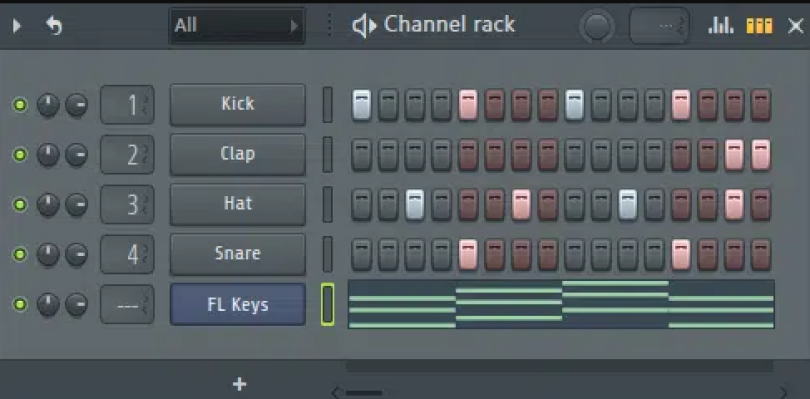Toggle the third Hat step
This screenshot has height=399, width=810.
tap(415, 205)
